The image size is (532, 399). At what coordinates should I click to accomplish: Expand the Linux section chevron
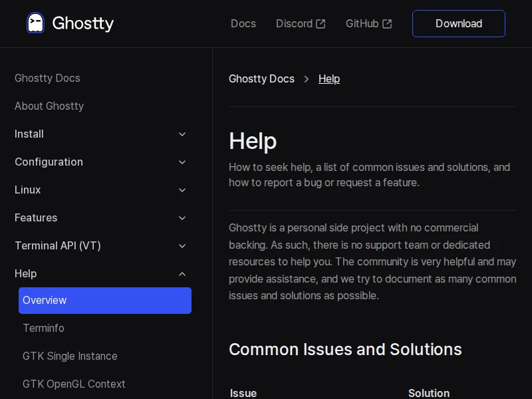(182, 190)
